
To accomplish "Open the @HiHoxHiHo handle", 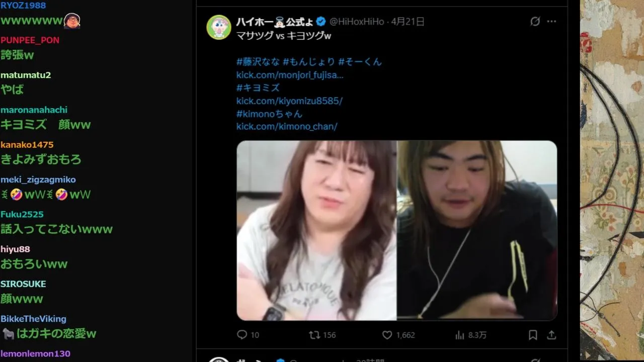I will click(357, 21).
